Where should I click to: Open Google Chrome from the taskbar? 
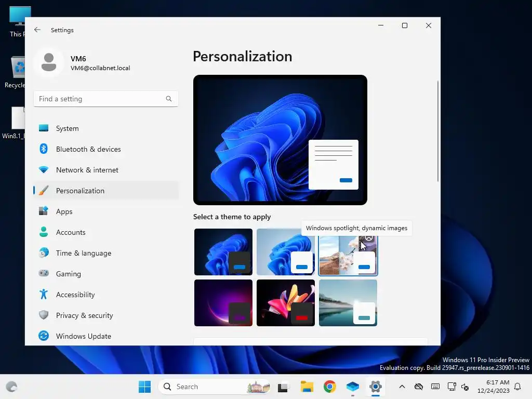tap(329, 387)
